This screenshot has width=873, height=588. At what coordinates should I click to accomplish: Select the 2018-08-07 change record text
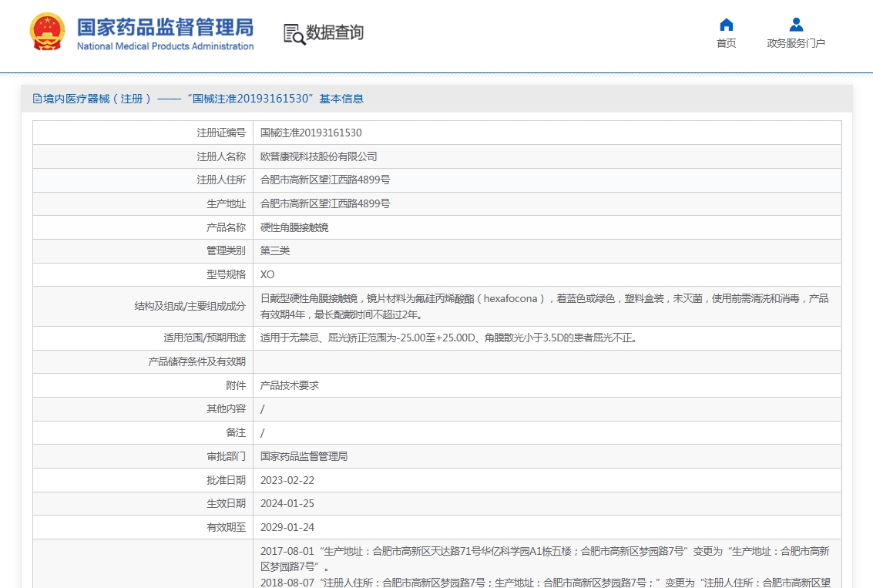pos(545,583)
